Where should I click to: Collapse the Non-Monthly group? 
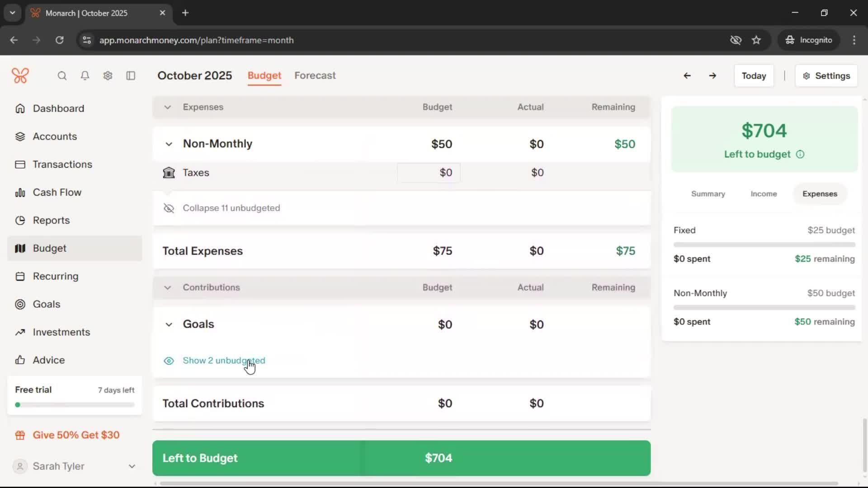pyautogui.click(x=169, y=144)
